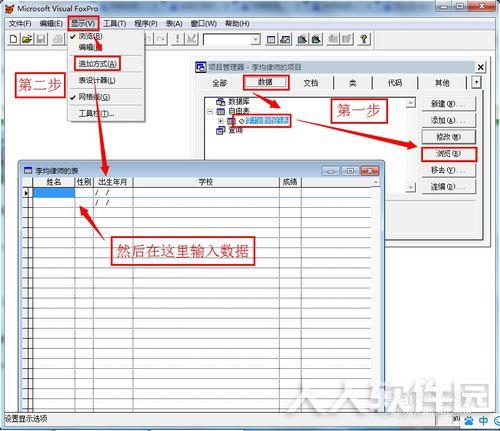Viewport: 500px width, 431px height.
Task: Click the Print toolbar icon
Action: click(58, 39)
